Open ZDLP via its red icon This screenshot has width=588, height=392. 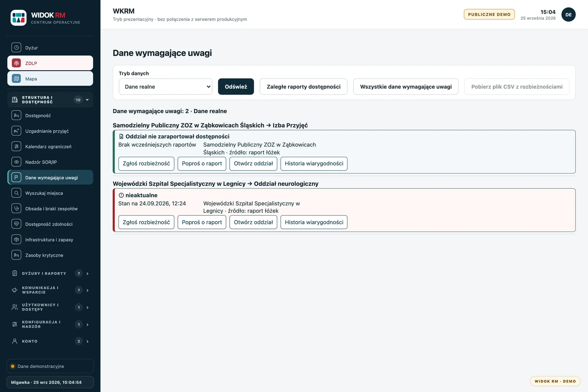[16, 63]
